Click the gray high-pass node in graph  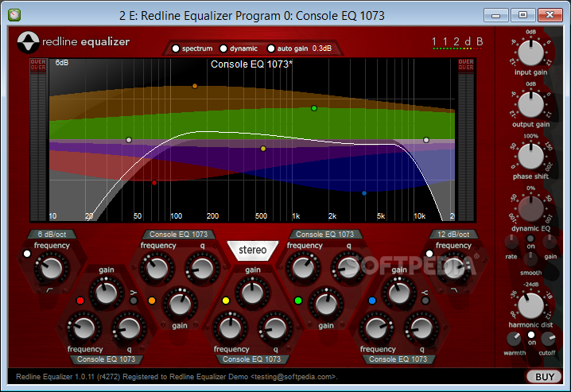coord(129,140)
